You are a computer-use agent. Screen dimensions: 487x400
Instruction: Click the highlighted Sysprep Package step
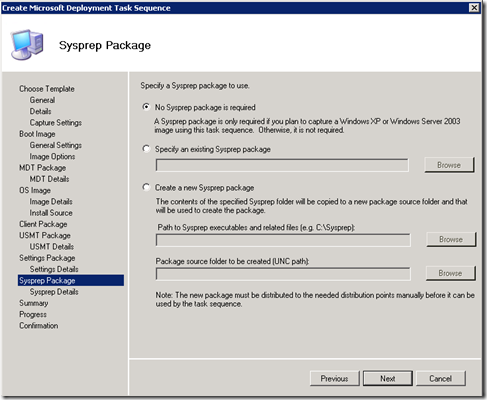[71, 280]
